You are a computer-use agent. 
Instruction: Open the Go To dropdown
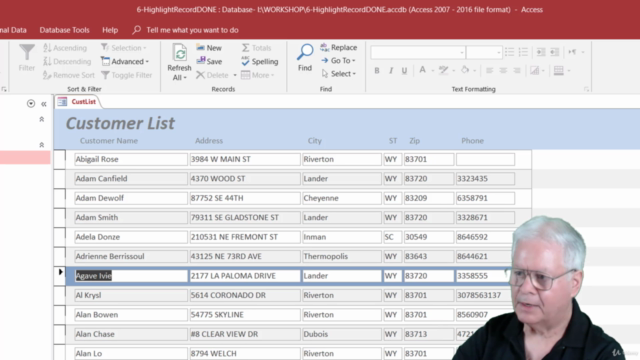pyautogui.click(x=338, y=60)
